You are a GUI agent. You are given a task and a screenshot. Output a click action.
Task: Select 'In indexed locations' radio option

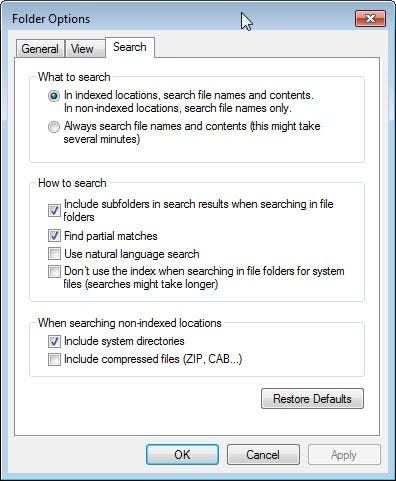pos(54,96)
